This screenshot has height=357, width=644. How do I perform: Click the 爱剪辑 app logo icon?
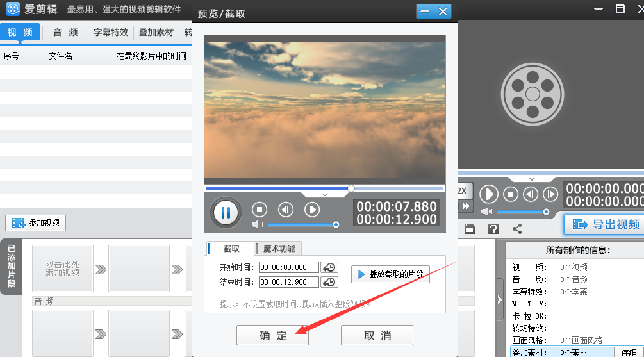click(13, 8)
